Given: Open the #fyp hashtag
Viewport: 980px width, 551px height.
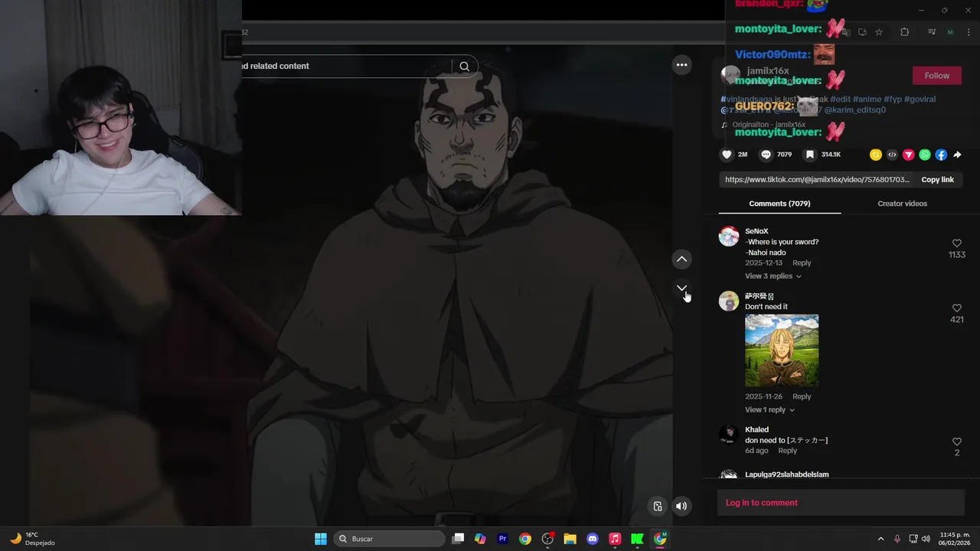Looking at the screenshot, I should pos(892,99).
